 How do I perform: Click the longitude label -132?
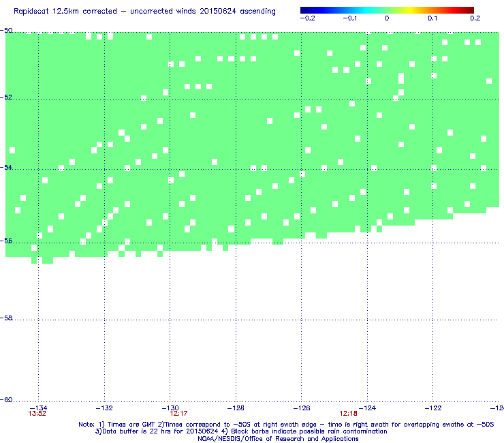[104, 408]
